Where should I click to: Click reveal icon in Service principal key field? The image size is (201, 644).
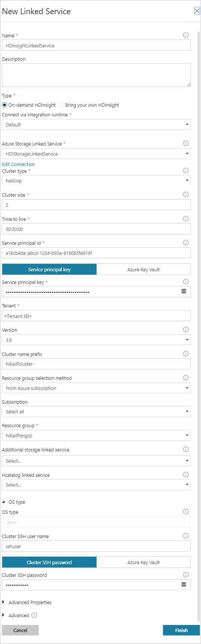coord(184,291)
